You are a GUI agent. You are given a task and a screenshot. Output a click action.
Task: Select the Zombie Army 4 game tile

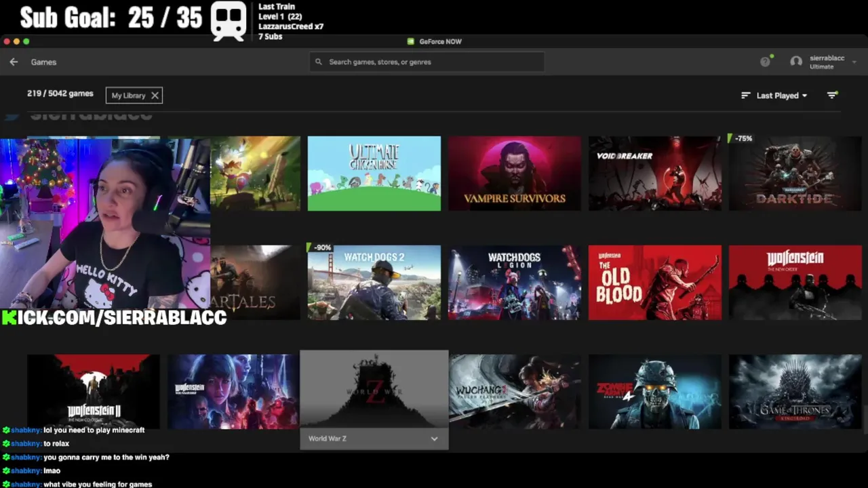click(x=655, y=392)
